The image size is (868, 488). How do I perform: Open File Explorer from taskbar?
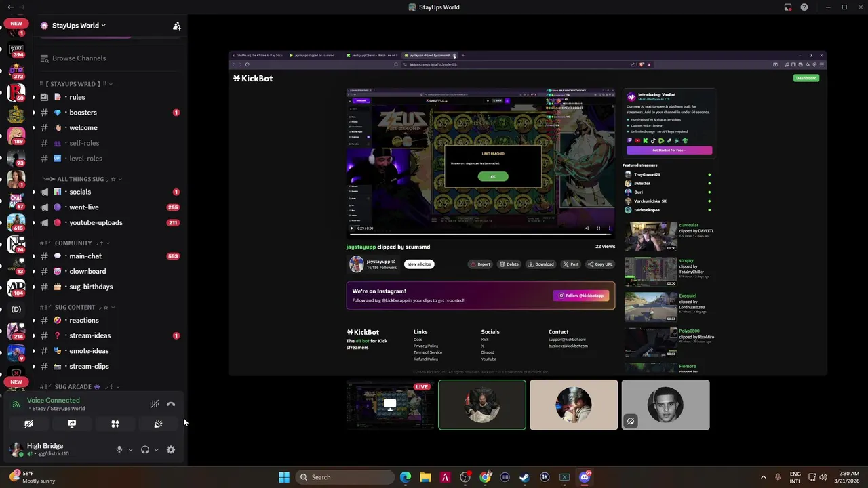coord(425,477)
